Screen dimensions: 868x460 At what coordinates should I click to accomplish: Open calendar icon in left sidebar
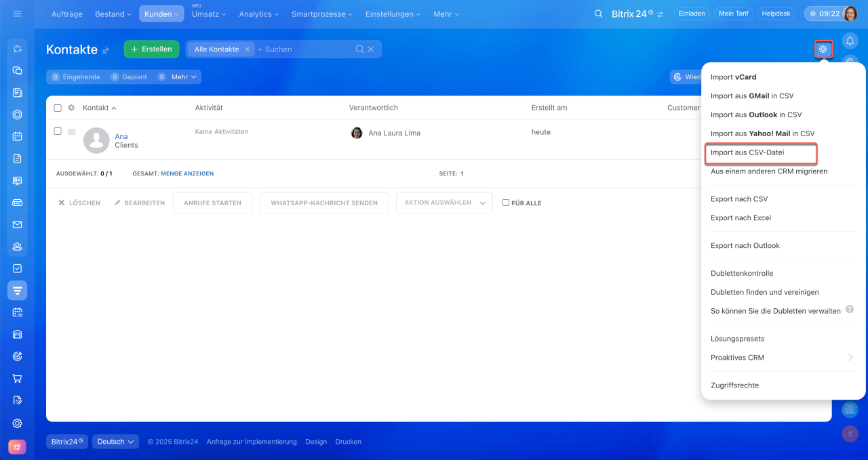[18, 136]
